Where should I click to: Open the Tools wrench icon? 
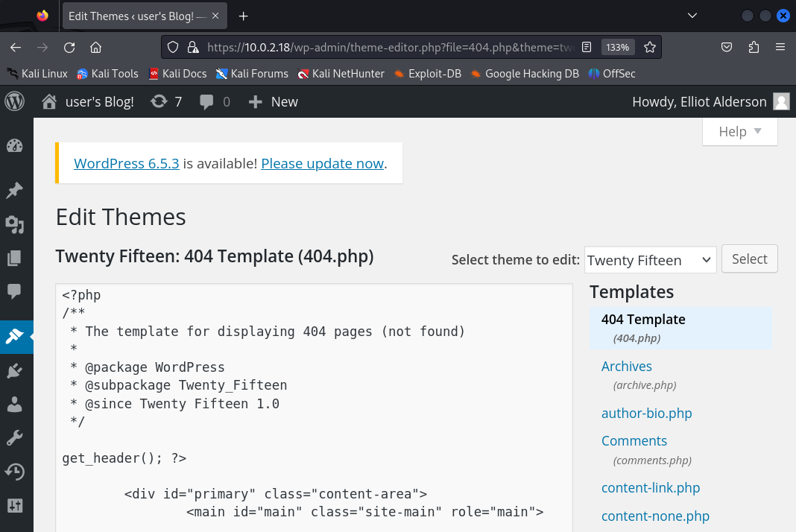coord(15,437)
